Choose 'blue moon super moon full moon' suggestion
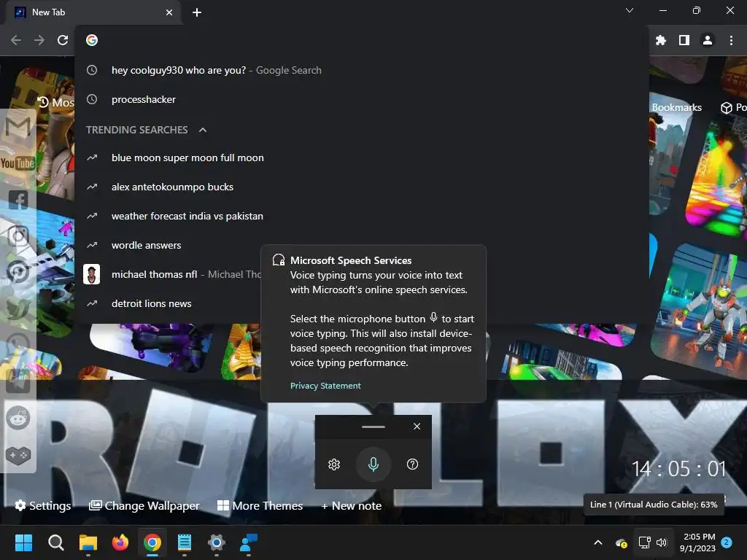The height and width of the screenshot is (560, 747). (x=362, y=157)
